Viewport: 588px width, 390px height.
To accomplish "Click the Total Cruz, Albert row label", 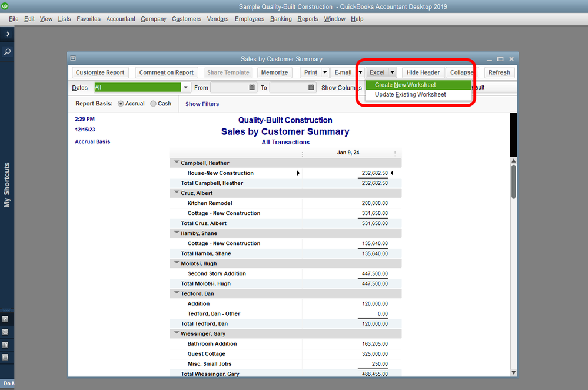I will click(204, 223).
